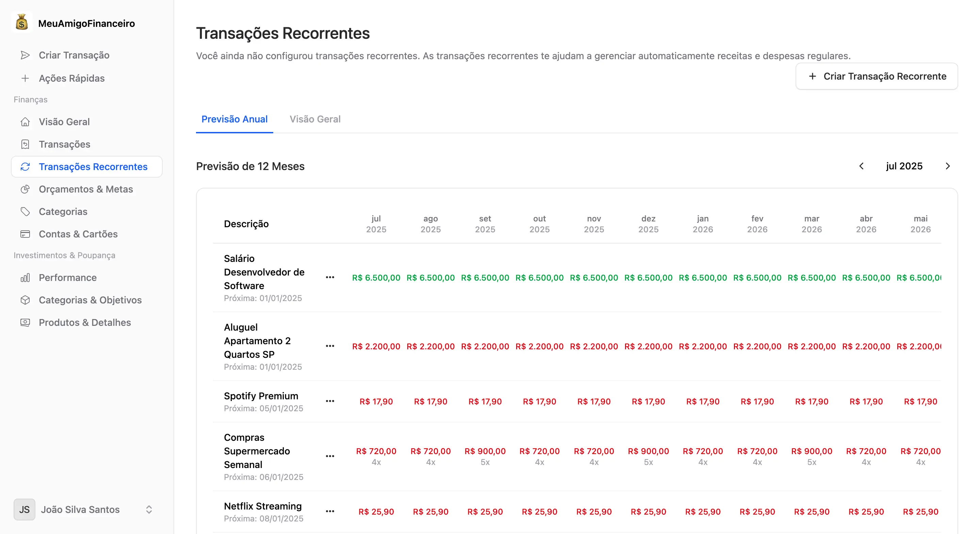980x534 pixels.
Task: Advance to next month with right chevron
Action: pos(948,166)
